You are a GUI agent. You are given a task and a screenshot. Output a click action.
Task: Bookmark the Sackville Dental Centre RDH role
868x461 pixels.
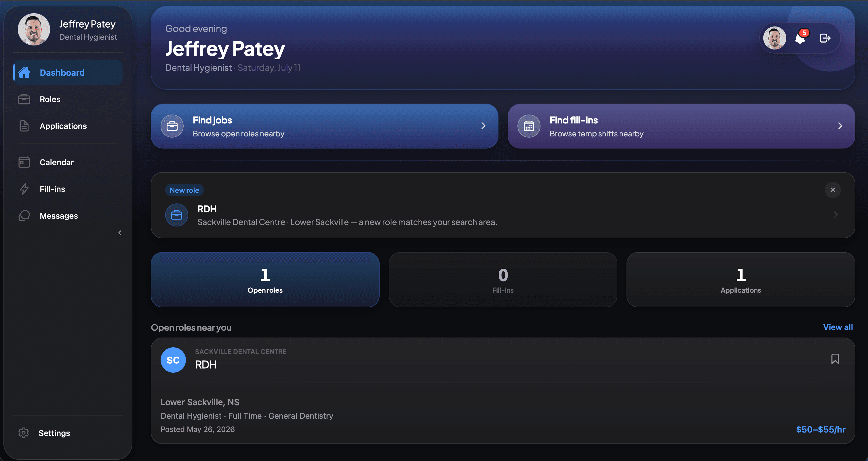(835, 359)
